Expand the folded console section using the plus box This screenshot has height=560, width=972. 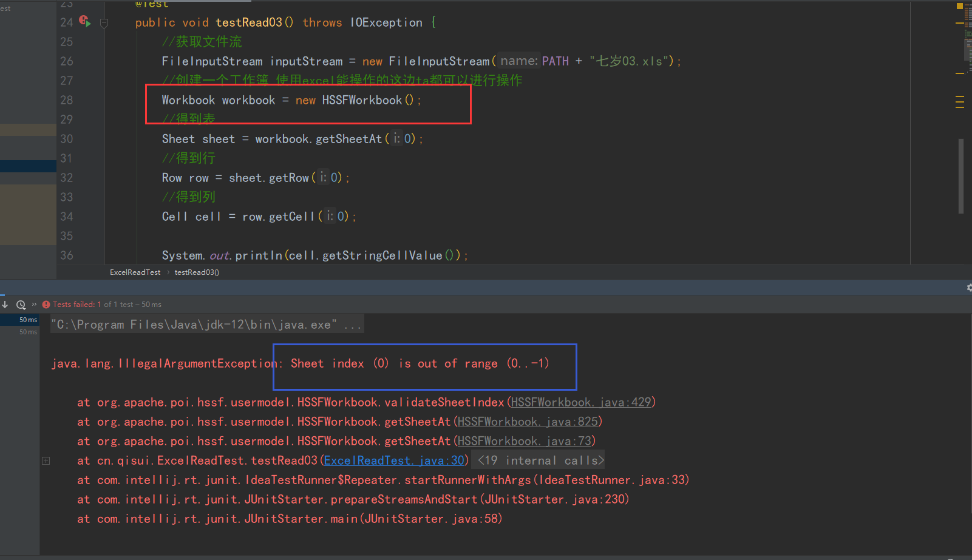[x=46, y=460]
